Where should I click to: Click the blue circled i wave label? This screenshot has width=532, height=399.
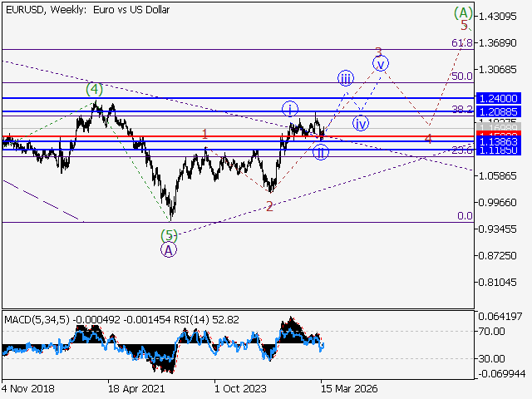pos(289,108)
